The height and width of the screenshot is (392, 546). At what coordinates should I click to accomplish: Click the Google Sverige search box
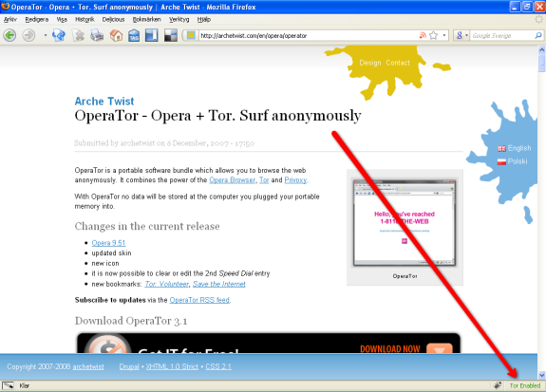tap(502, 35)
